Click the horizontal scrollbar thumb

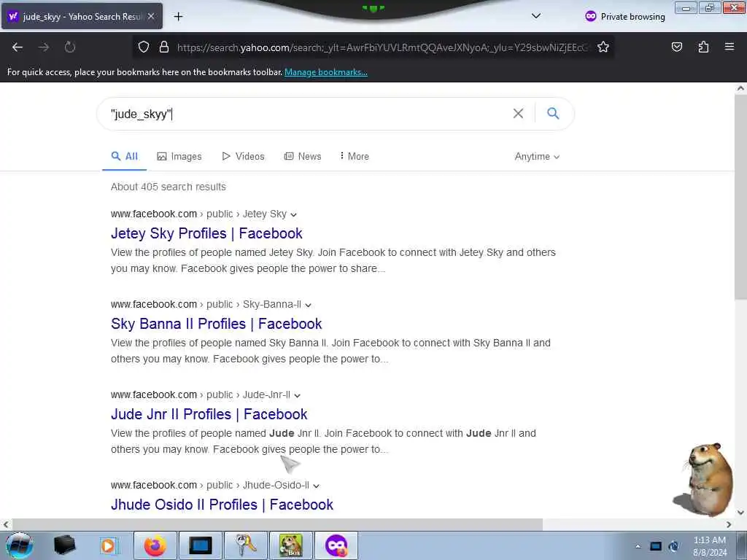coord(277,524)
